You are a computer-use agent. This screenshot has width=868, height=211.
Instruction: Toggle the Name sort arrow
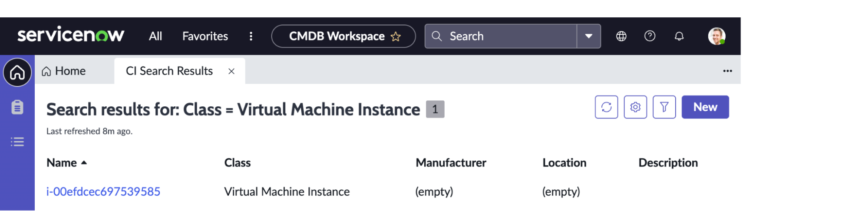click(x=84, y=163)
